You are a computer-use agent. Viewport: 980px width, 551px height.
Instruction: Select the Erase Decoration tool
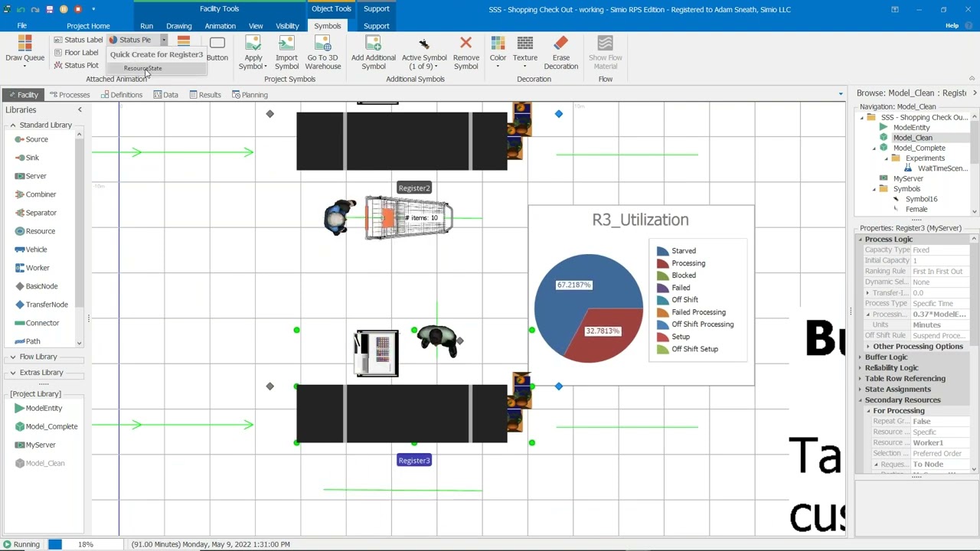click(560, 52)
